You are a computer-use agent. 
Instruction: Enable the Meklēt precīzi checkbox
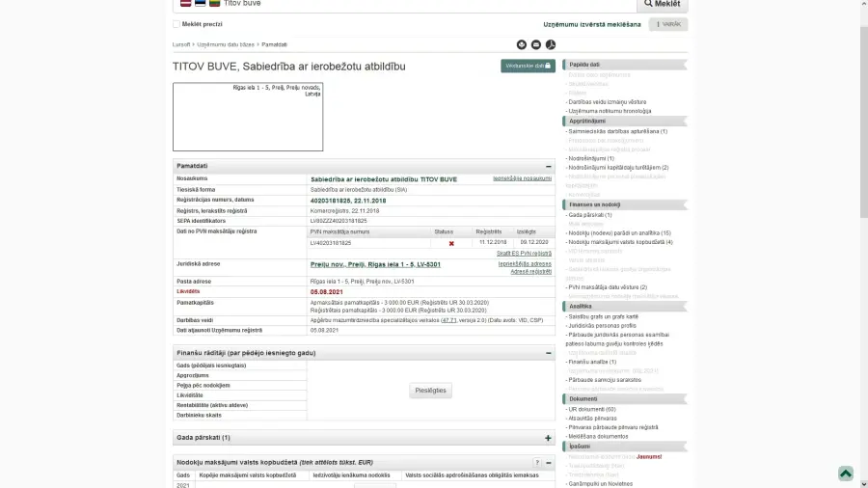tap(176, 24)
